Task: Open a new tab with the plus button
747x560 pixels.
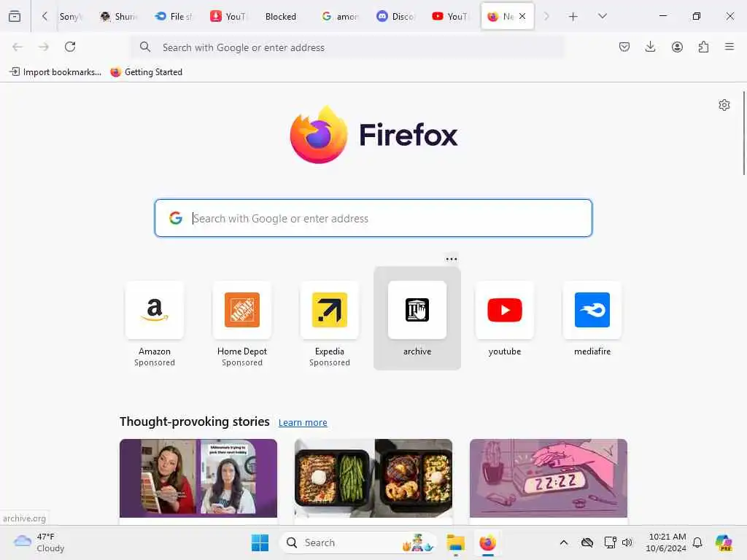Action: 573,17
